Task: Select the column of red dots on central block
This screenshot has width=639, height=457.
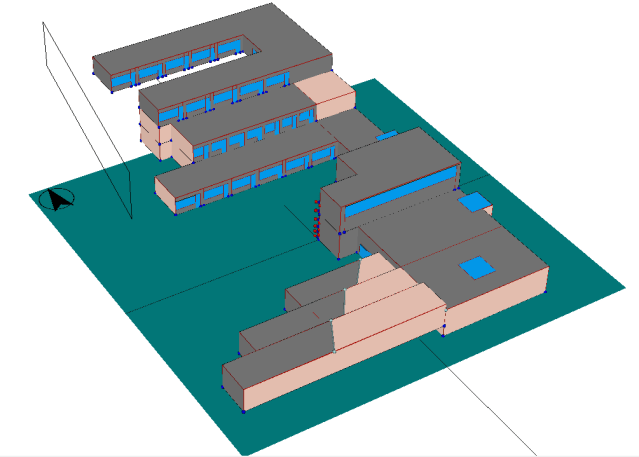Action: click(x=317, y=220)
